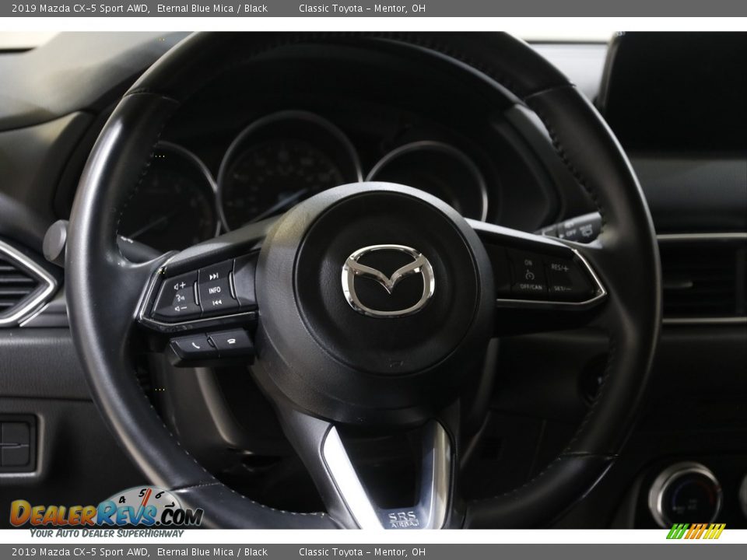The width and height of the screenshot is (747, 560).
Task: Toggle cruise OFF/CAN
Action: (531, 286)
